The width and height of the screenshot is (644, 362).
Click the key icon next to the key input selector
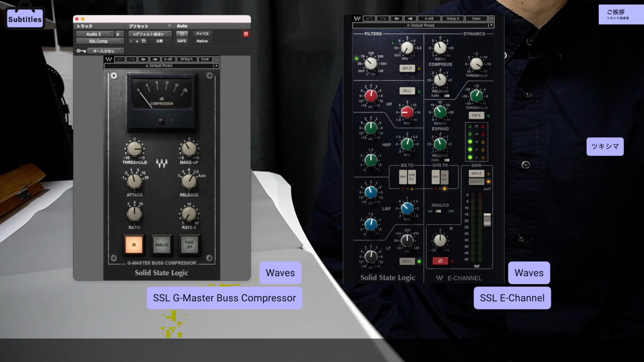click(x=80, y=50)
